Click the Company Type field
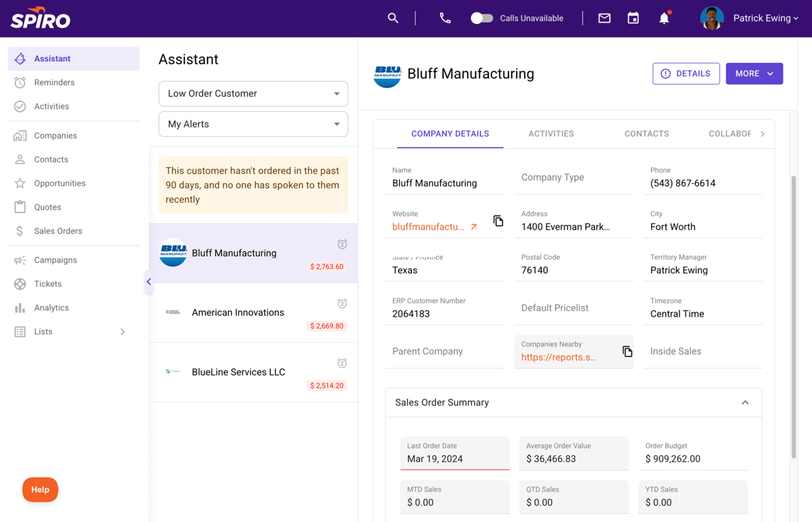Screen dimensions: 812x522 574,178
